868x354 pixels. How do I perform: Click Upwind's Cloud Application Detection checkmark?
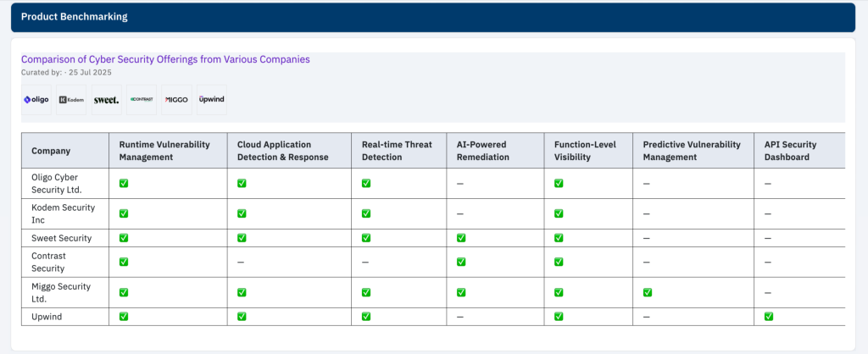[x=242, y=317]
